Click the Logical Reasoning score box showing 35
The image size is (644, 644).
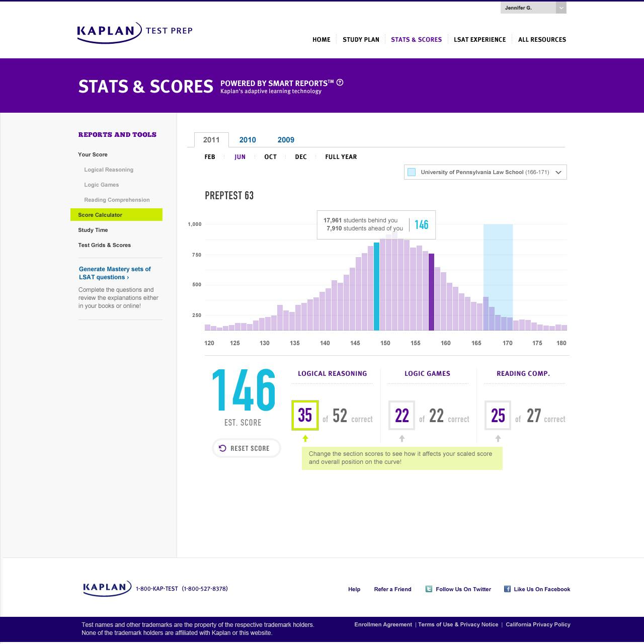[305, 416]
